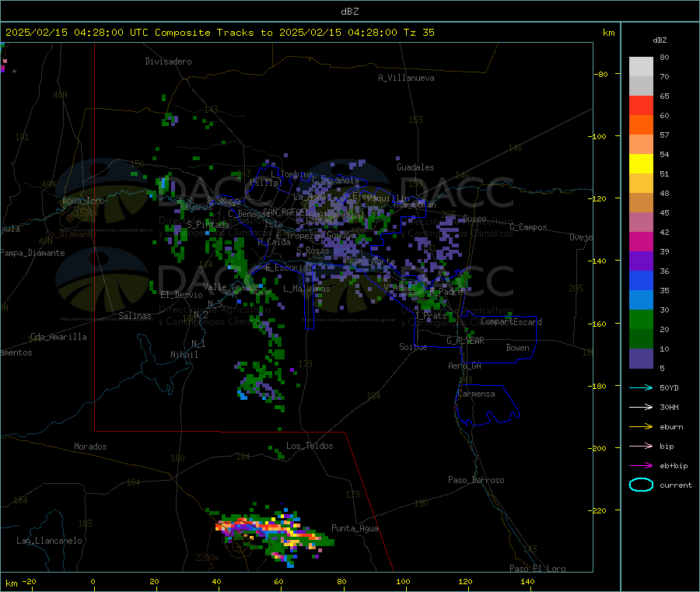The image size is (700, 592).
Task: Click the 50YD cyan arrow legend icon
Action: tap(641, 387)
